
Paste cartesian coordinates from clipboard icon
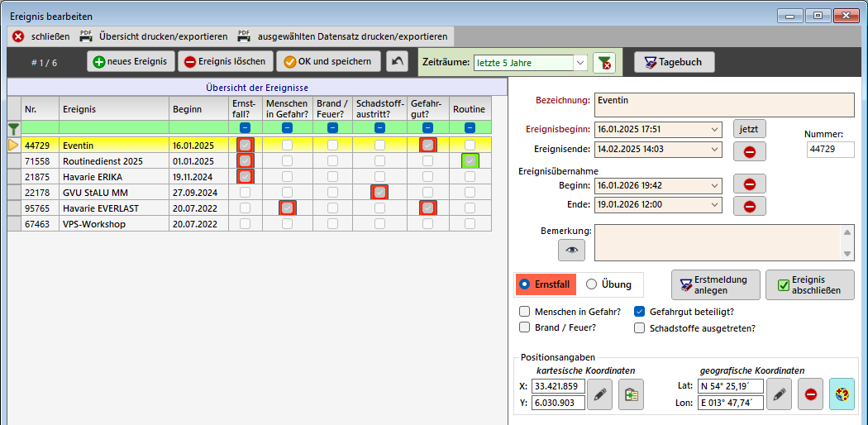click(631, 395)
